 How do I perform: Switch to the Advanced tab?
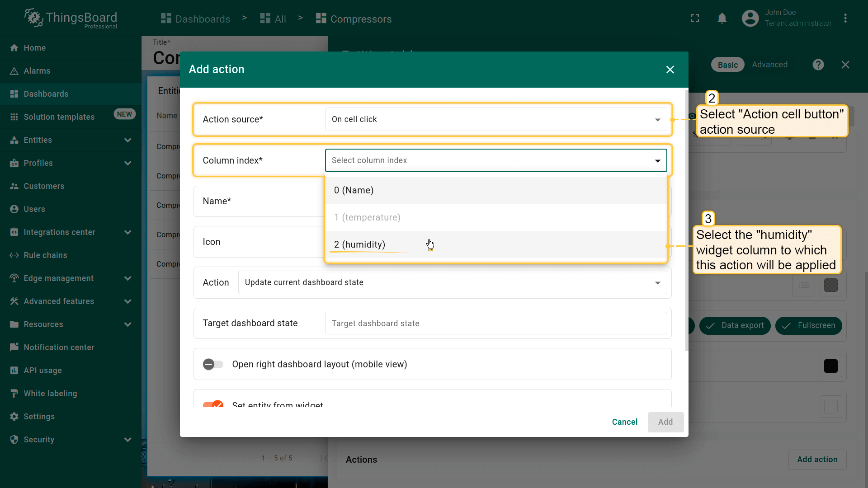click(x=769, y=65)
